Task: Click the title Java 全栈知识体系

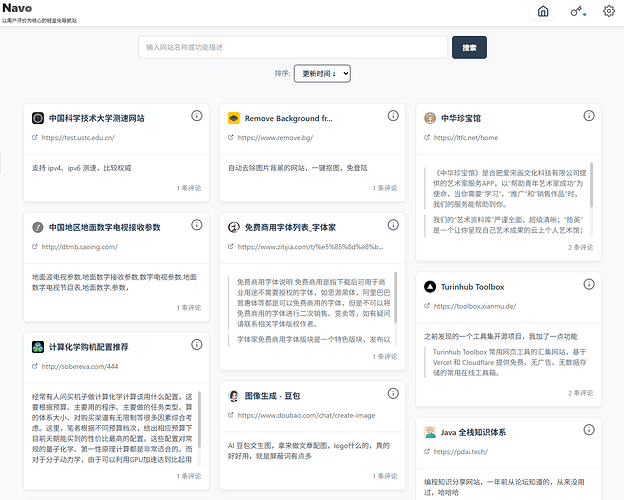Action: pos(473,432)
